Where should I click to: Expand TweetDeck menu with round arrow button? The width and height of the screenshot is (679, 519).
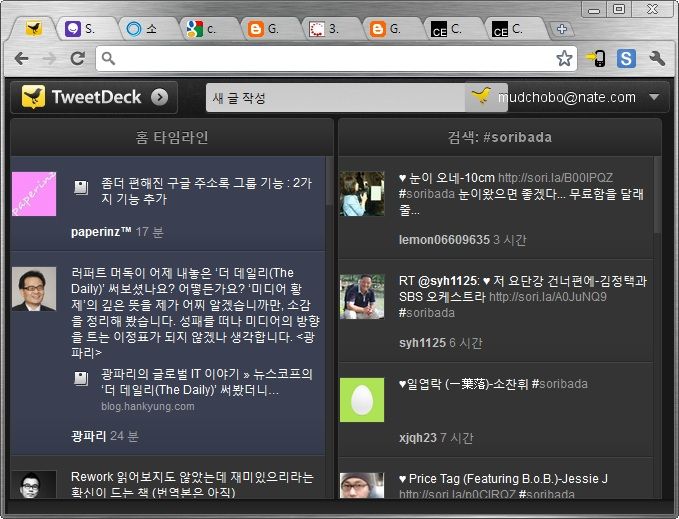tap(160, 97)
